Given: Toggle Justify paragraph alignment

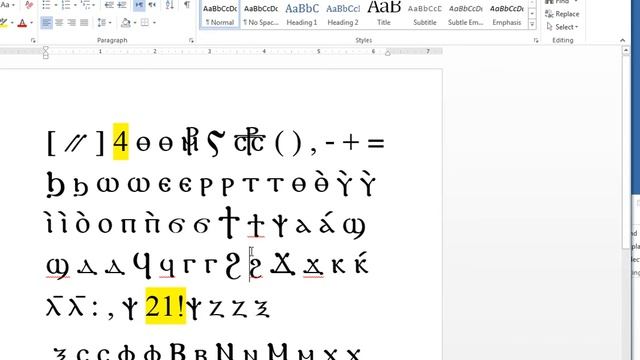Looking at the screenshot, I should (x=84, y=23).
